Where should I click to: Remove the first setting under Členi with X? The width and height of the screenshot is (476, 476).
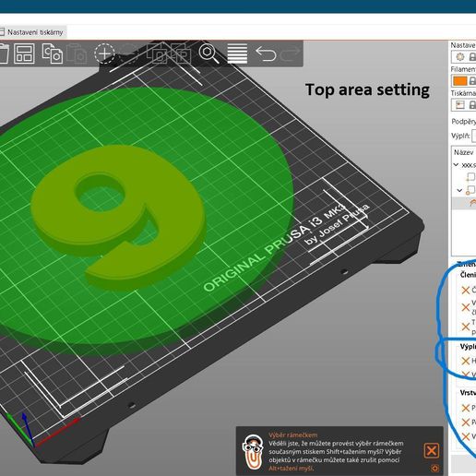[x=466, y=290]
